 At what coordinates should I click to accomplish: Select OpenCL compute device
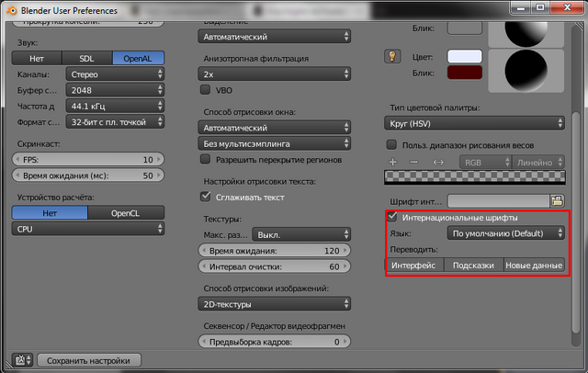click(x=126, y=213)
